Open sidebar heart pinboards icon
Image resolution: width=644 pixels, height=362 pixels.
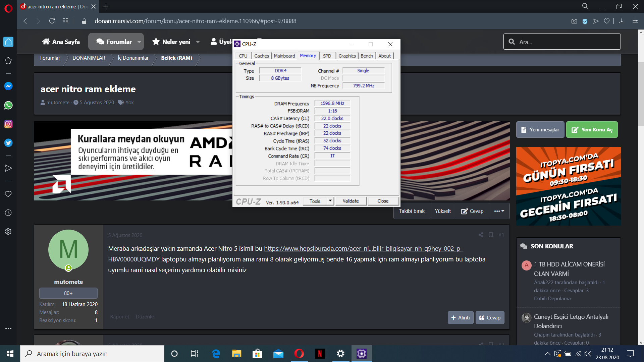[x=8, y=194]
